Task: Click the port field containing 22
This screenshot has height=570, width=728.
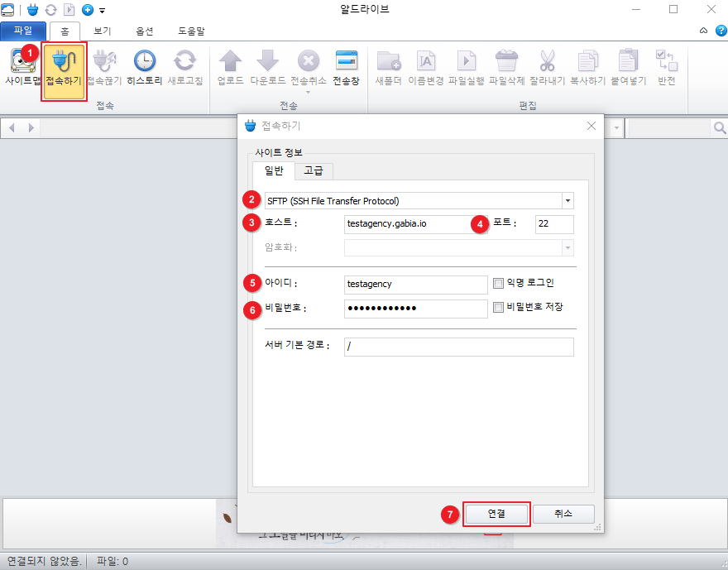Action: pos(554,224)
